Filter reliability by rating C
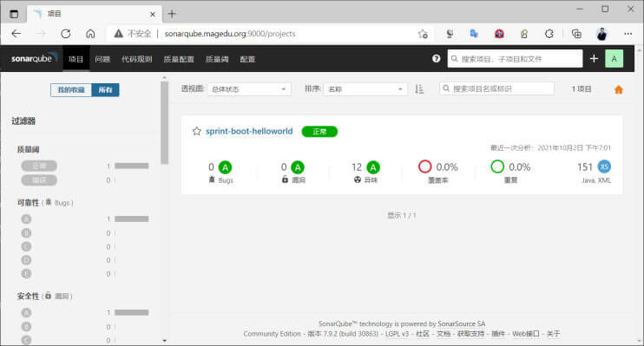 point(26,246)
